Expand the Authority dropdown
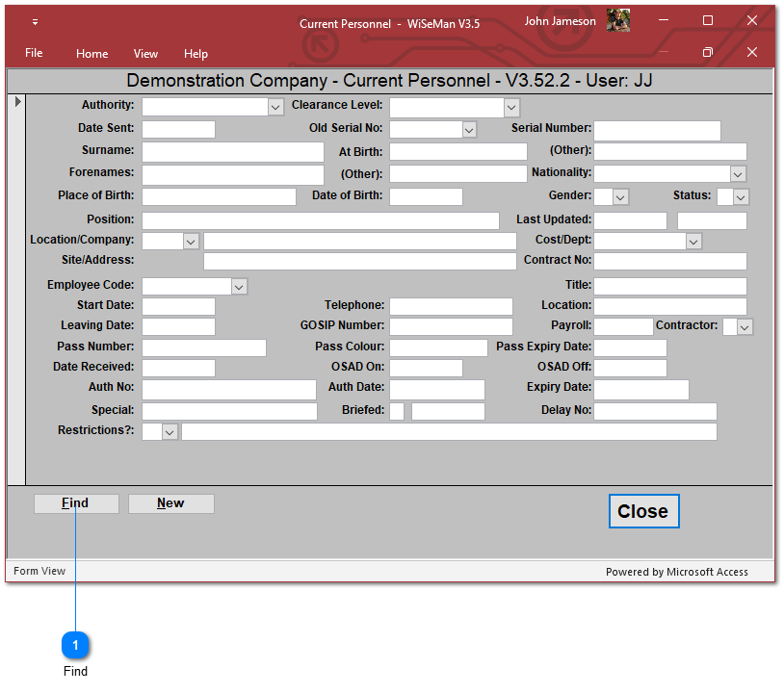Viewport: 784px width, 694px height. pos(275,108)
